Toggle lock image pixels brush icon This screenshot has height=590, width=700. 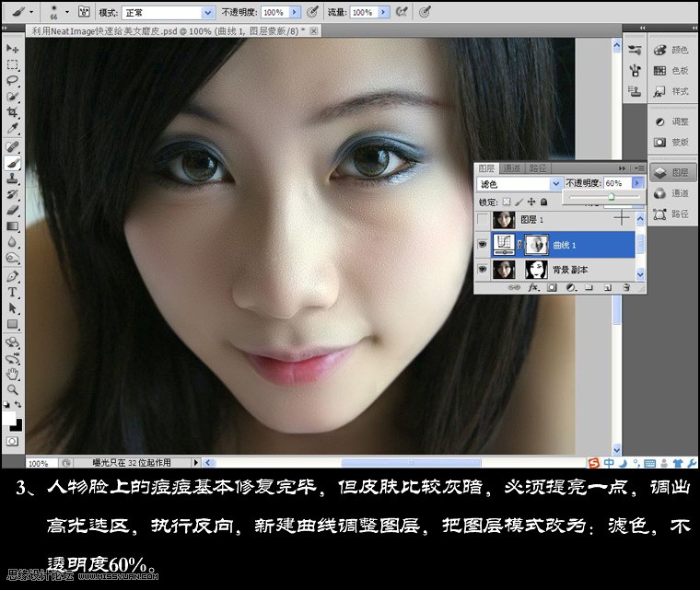(519, 202)
